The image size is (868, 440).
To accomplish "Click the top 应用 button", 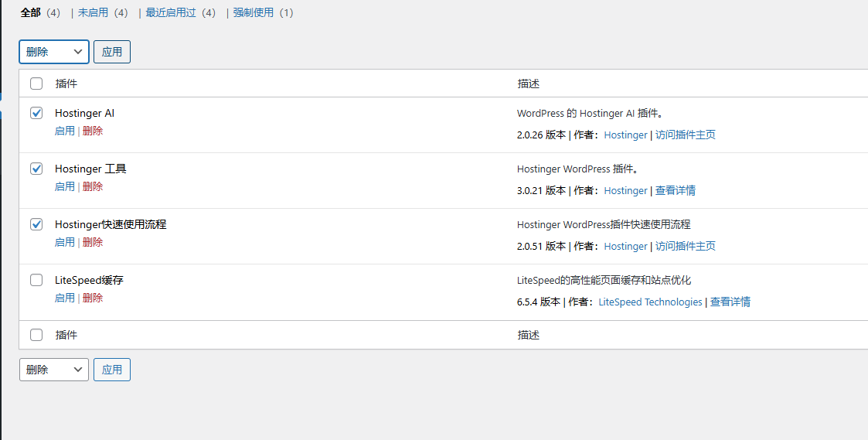I will (x=112, y=52).
